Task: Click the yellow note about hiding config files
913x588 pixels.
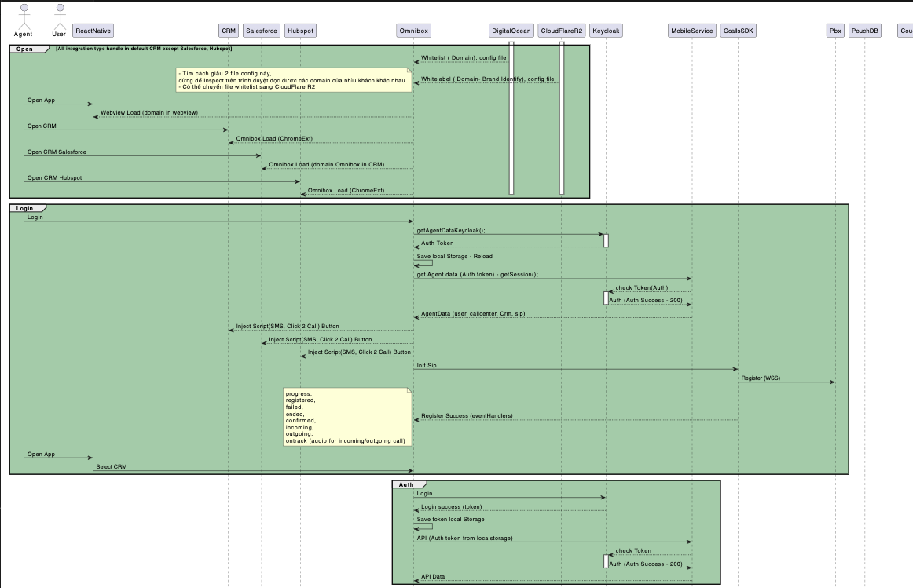Action: pyautogui.click(x=294, y=79)
